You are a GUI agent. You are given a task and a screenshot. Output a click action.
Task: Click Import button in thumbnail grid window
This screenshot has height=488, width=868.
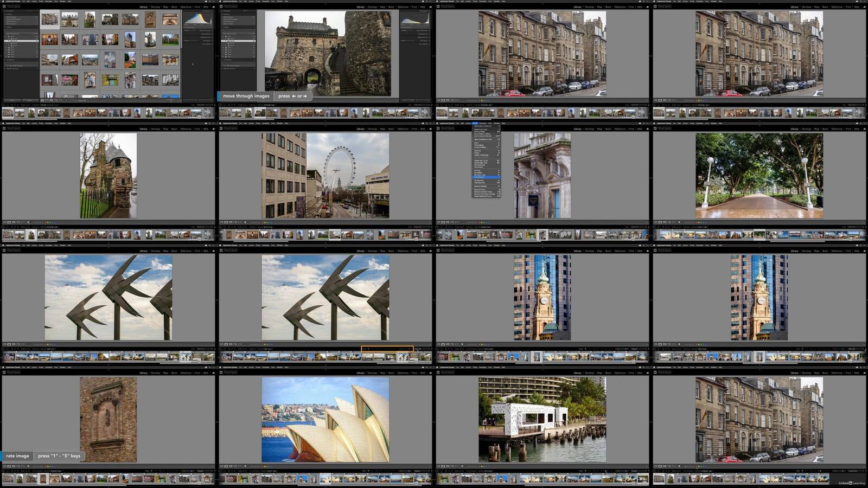tap(13, 100)
